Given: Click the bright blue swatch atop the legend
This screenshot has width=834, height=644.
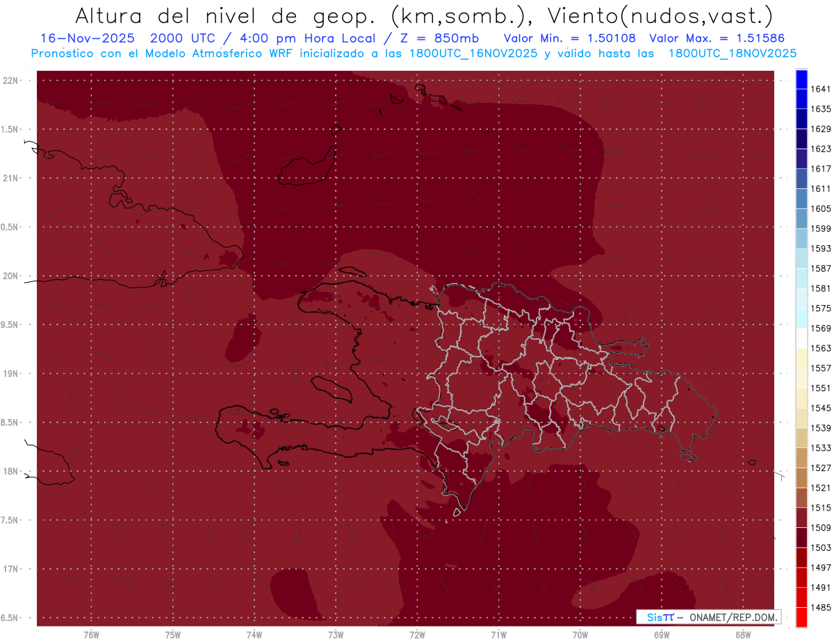Looking at the screenshot, I should pyautogui.click(x=801, y=79).
